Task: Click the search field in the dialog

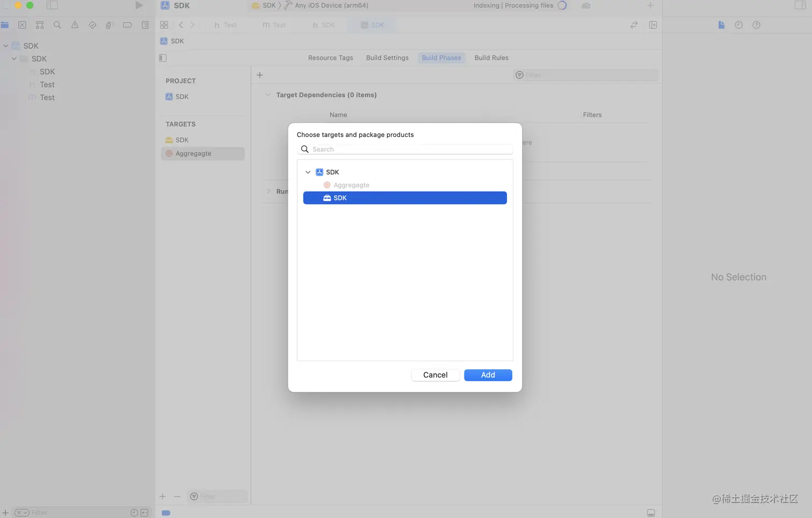Action: coord(405,149)
